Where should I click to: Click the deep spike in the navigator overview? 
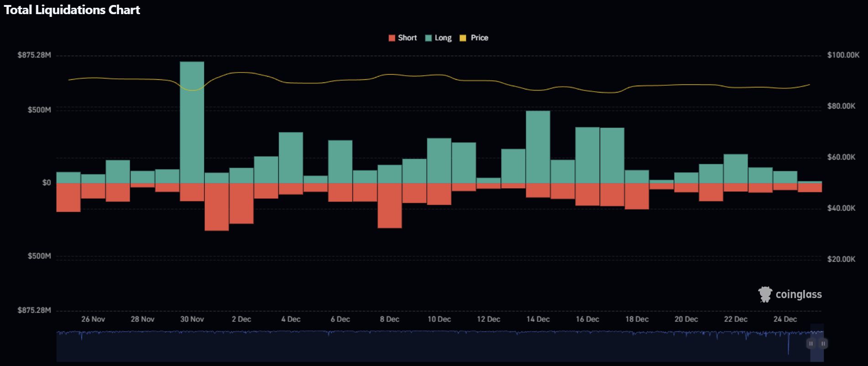[788, 346]
